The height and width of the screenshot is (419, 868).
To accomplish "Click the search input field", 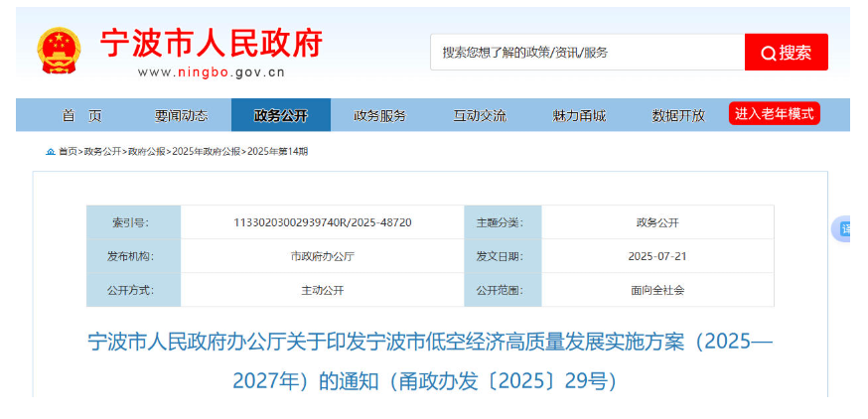I will [x=587, y=53].
